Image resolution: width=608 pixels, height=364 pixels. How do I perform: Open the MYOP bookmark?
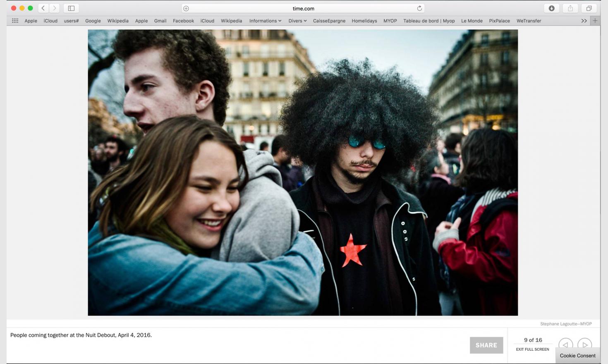point(390,21)
